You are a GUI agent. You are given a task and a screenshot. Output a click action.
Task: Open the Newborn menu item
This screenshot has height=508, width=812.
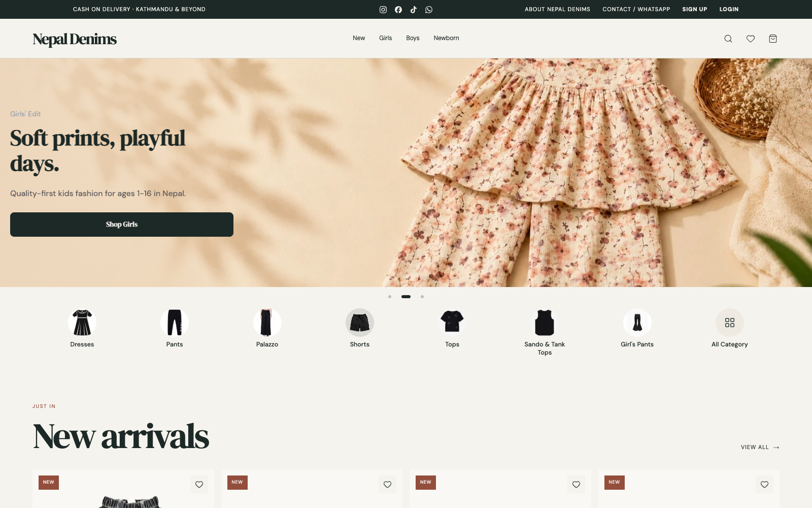[447, 38]
